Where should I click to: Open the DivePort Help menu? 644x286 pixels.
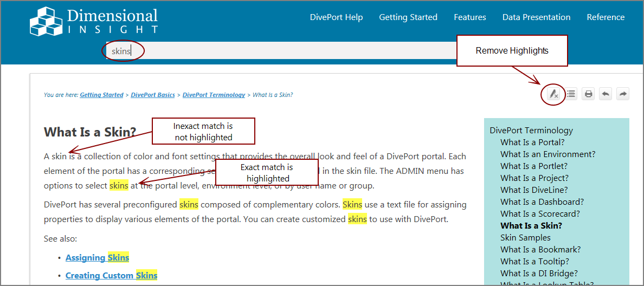click(x=337, y=17)
